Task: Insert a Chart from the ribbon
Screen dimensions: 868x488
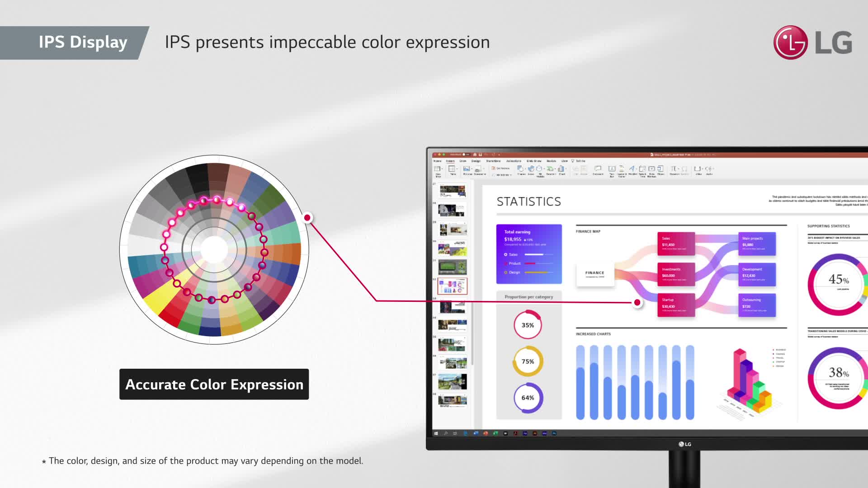Action: pos(561,169)
